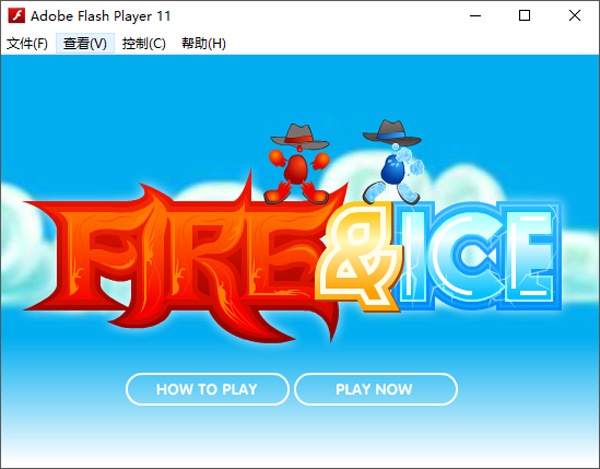The width and height of the screenshot is (600, 469).
Task: Minimize the Flash Player window
Action: [x=475, y=16]
